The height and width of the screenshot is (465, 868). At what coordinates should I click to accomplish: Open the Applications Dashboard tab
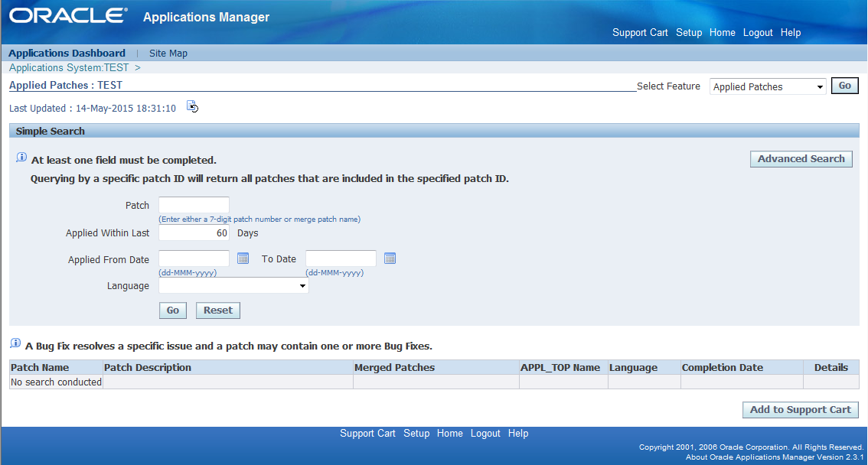(67, 53)
